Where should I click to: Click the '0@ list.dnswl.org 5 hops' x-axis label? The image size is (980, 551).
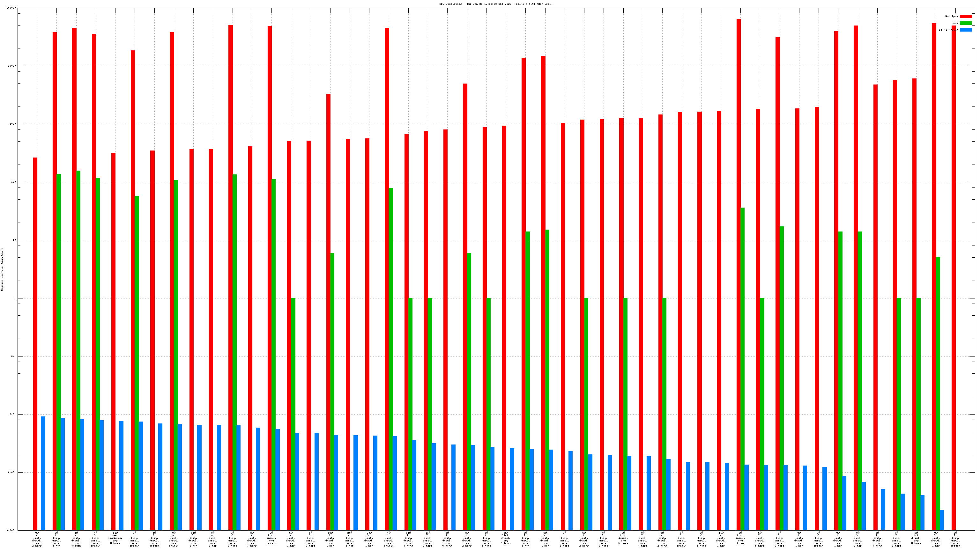click(623, 538)
